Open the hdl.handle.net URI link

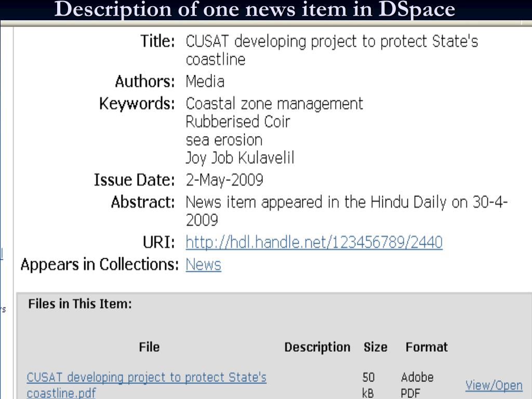(x=314, y=243)
